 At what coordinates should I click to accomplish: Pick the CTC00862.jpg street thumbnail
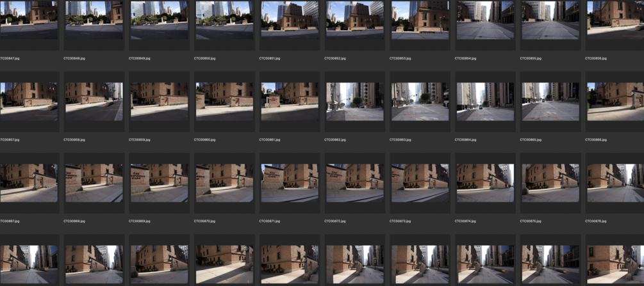tap(355, 101)
